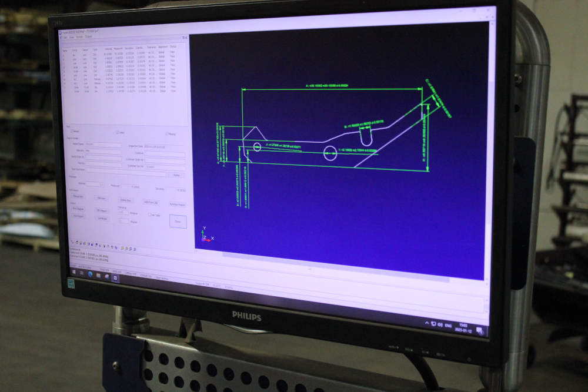Screen dimensions: 588x392
Task: Toggle the Passed filter checkbox
Action: pyautogui.click(x=72, y=131)
